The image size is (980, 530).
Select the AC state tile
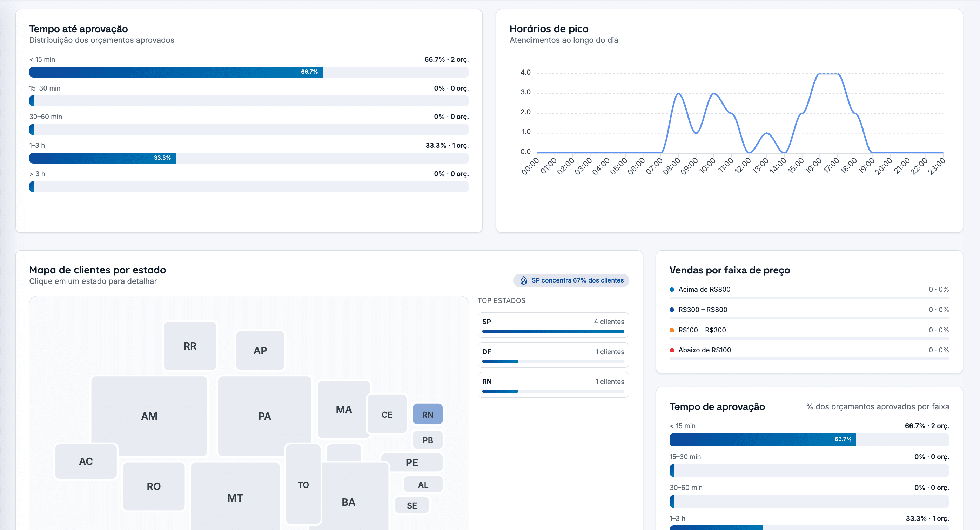coord(86,462)
